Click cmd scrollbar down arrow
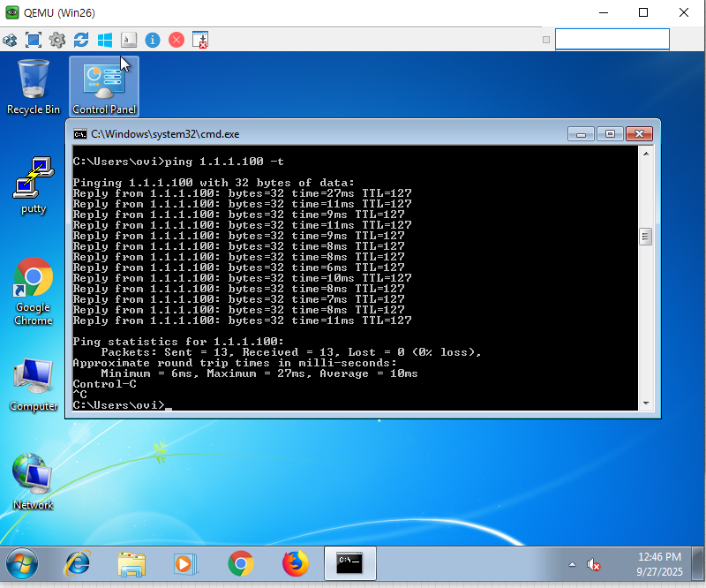706x588 pixels. pyautogui.click(x=646, y=403)
